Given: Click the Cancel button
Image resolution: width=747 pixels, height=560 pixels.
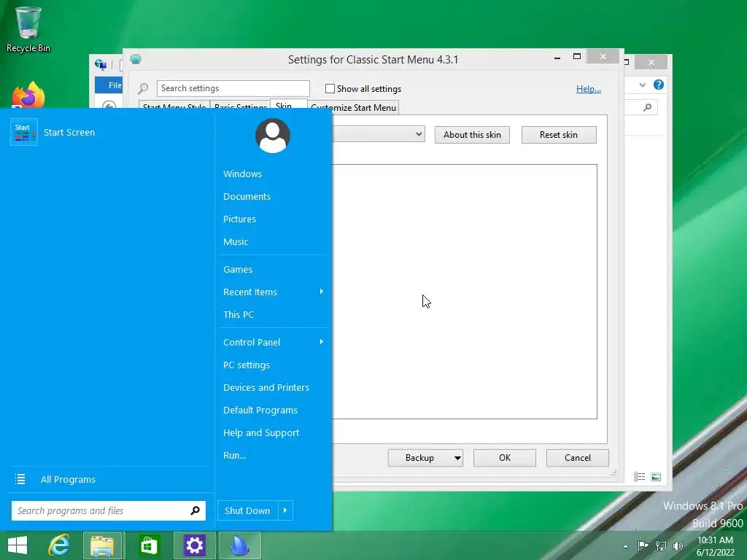Looking at the screenshot, I should pyautogui.click(x=578, y=458).
